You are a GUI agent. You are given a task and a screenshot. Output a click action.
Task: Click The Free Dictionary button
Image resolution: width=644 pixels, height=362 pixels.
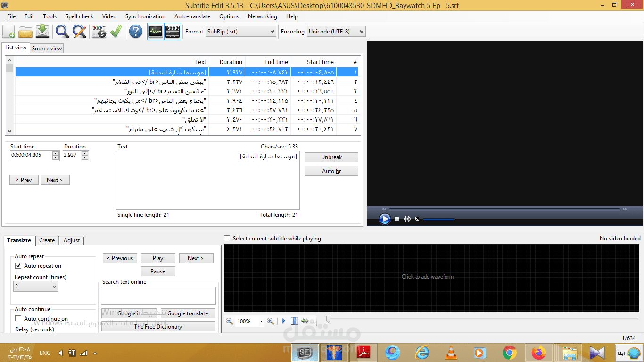158,326
